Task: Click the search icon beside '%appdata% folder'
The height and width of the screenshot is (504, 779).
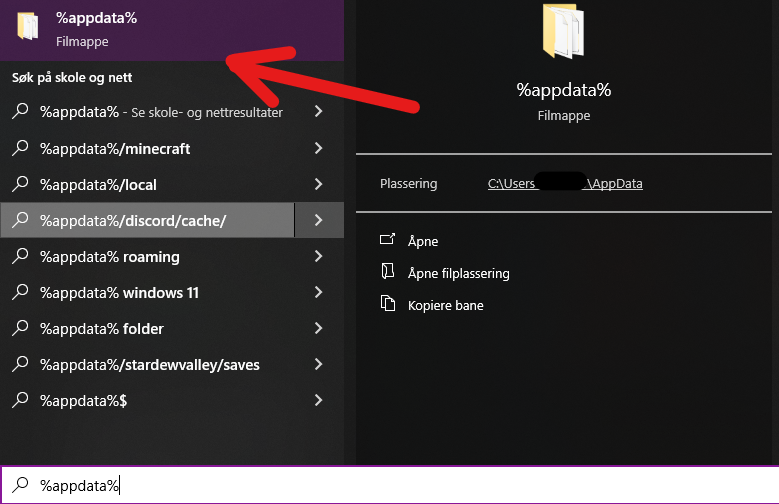Action: (x=20, y=329)
